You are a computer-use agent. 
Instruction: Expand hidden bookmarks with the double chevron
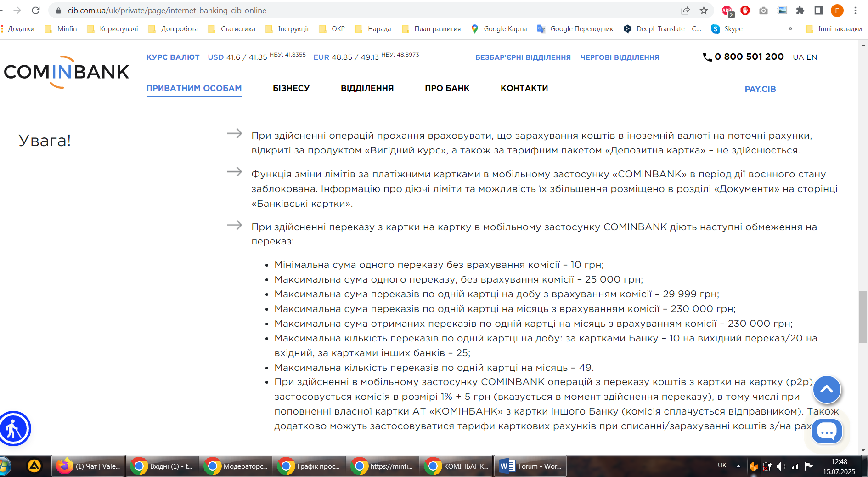point(790,28)
